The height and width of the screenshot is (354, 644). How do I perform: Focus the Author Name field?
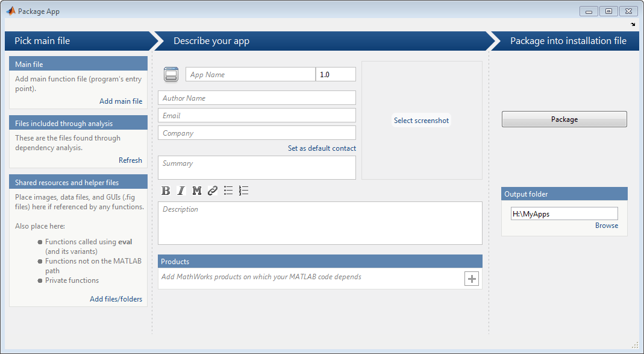pyautogui.click(x=257, y=98)
